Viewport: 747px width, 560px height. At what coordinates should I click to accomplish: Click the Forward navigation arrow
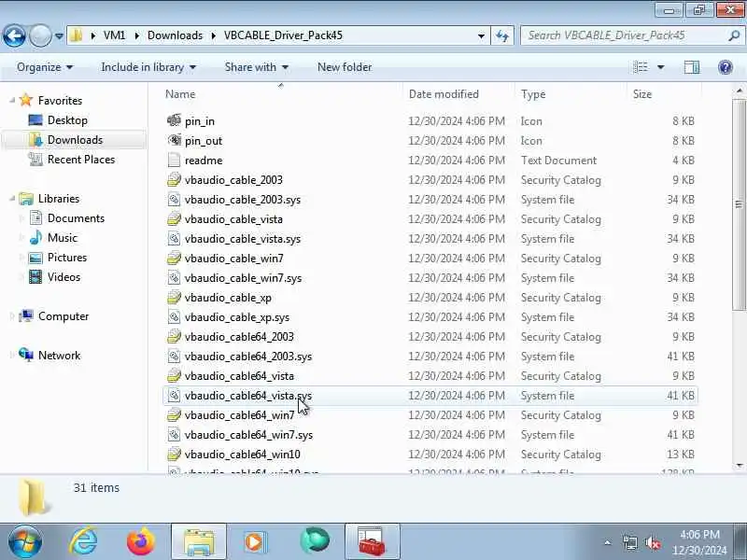[x=40, y=35]
